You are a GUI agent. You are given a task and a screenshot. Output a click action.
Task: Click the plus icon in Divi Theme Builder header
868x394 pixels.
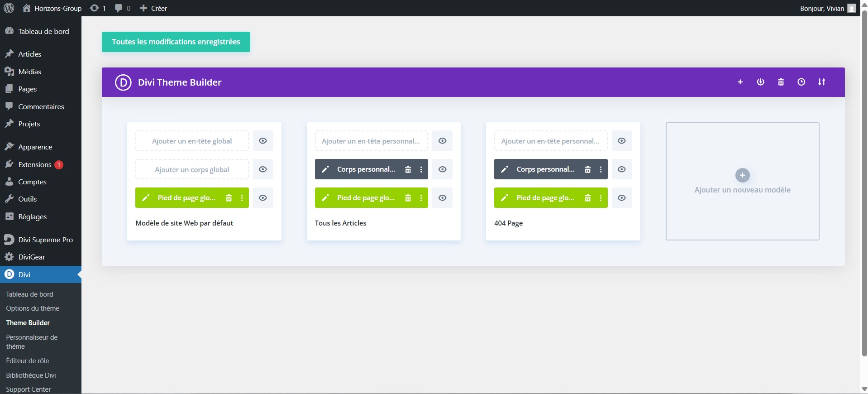coord(740,82)
